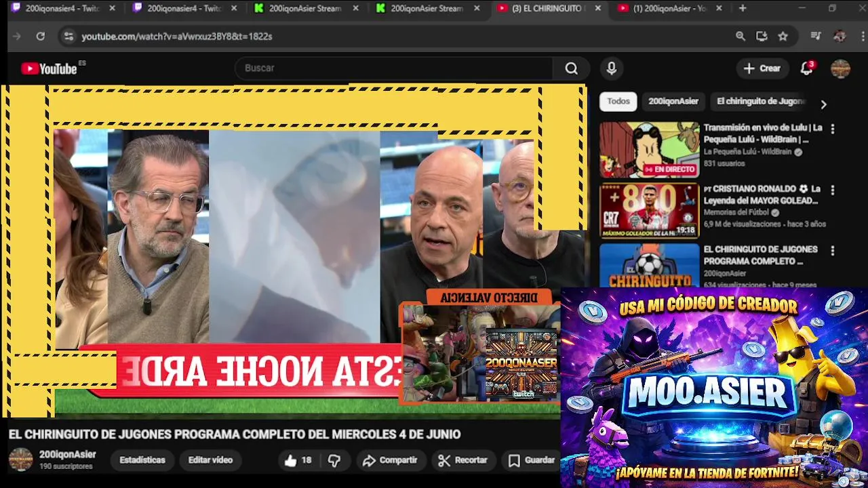The image size is (868, 488).
Task: Open options menu for La Pequeña Lulú video
Action: (x=832, y=129)
